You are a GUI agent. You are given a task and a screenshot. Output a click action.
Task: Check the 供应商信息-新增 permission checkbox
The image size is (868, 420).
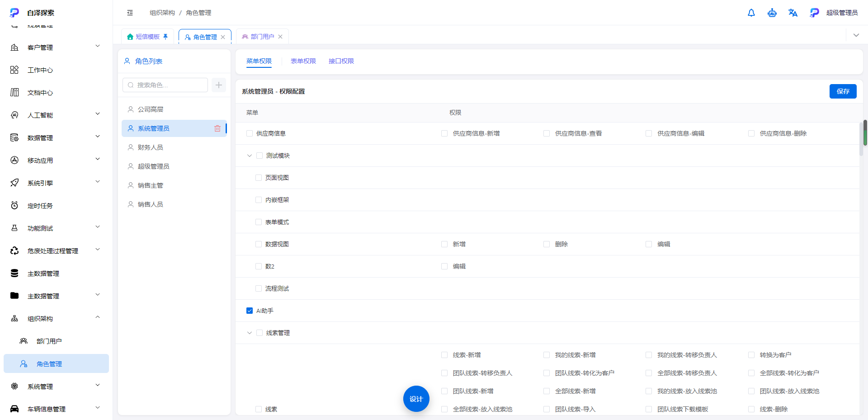tap(444, 133)
